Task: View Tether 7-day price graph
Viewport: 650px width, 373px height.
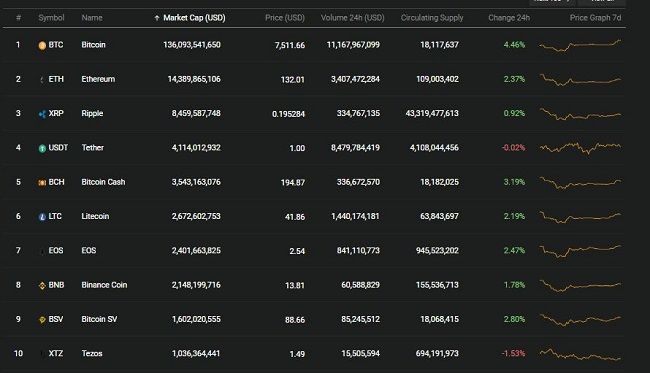Action: (580, 148)
